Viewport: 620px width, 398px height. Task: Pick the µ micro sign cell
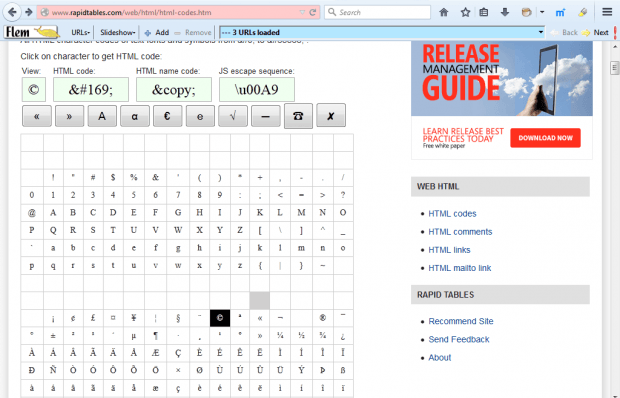pos(134,336)
